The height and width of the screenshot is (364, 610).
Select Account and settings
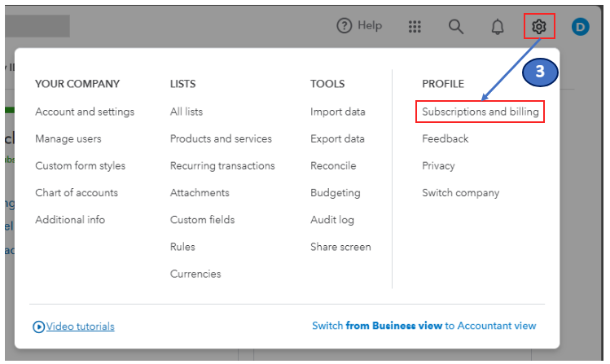pos(85,112)
